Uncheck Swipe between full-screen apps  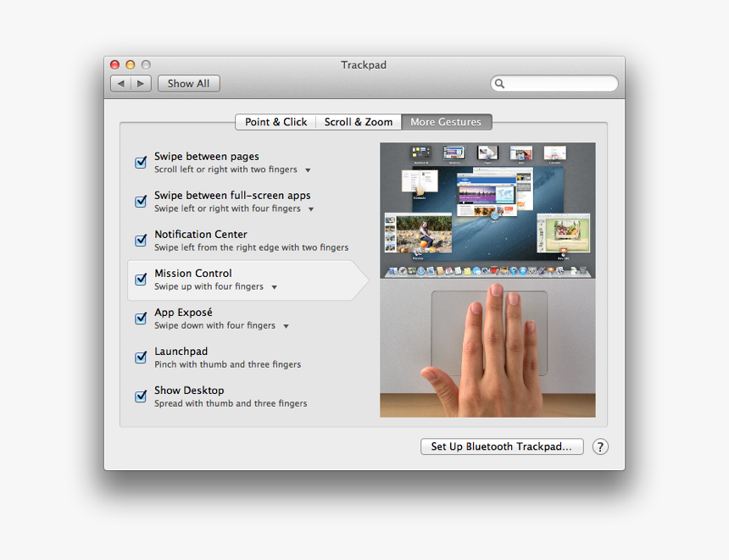[x=142, y=202]
